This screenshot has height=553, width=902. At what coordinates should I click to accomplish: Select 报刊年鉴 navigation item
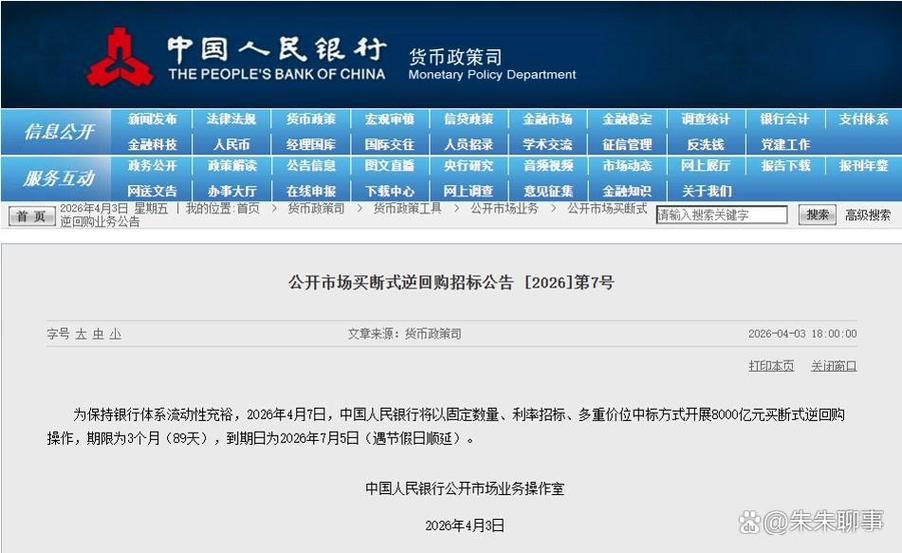[863, 166]
